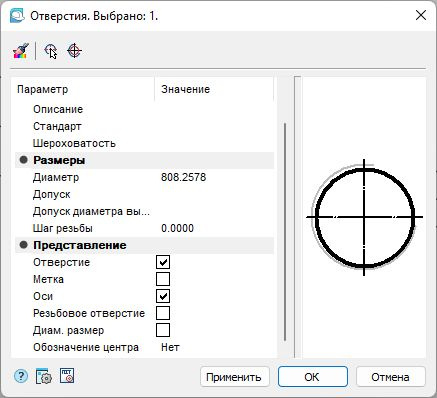Click the Метка row label
This screenshot has width=437, height=398.
(x=48, y=279)
